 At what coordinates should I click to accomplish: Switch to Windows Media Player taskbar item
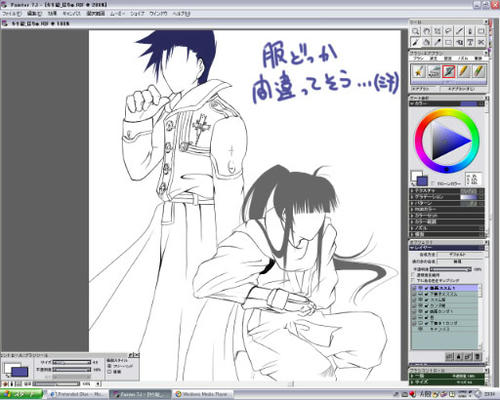pyautogui.click(x=203, y=394)
